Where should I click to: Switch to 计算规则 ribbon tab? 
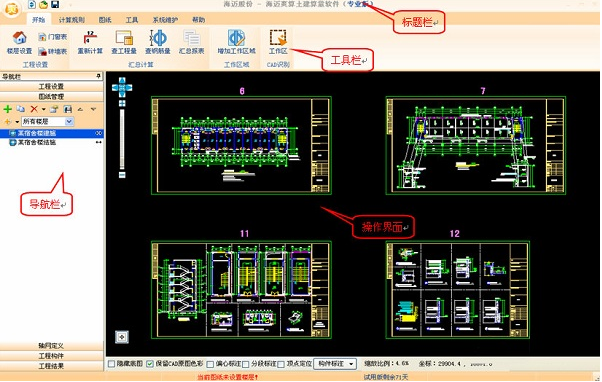(72, 20)
